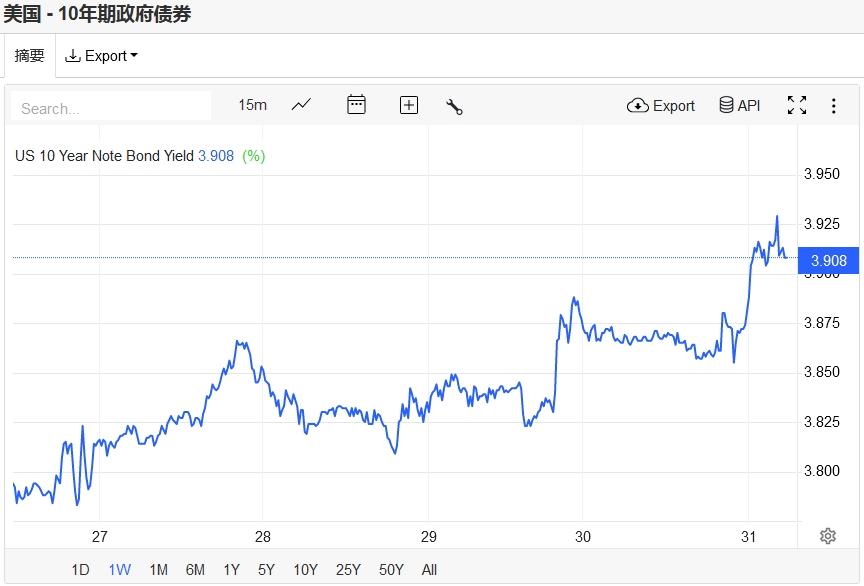Screen dimensions: 864x586
Task: Select the 10Y time range
Action: pyautogui.click(x=305, y=570)
